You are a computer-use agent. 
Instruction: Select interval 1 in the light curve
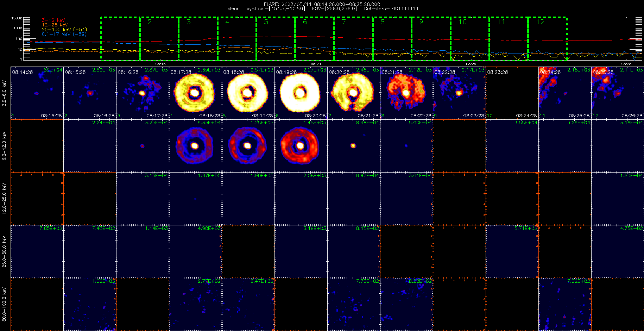[x=120, y=39]
